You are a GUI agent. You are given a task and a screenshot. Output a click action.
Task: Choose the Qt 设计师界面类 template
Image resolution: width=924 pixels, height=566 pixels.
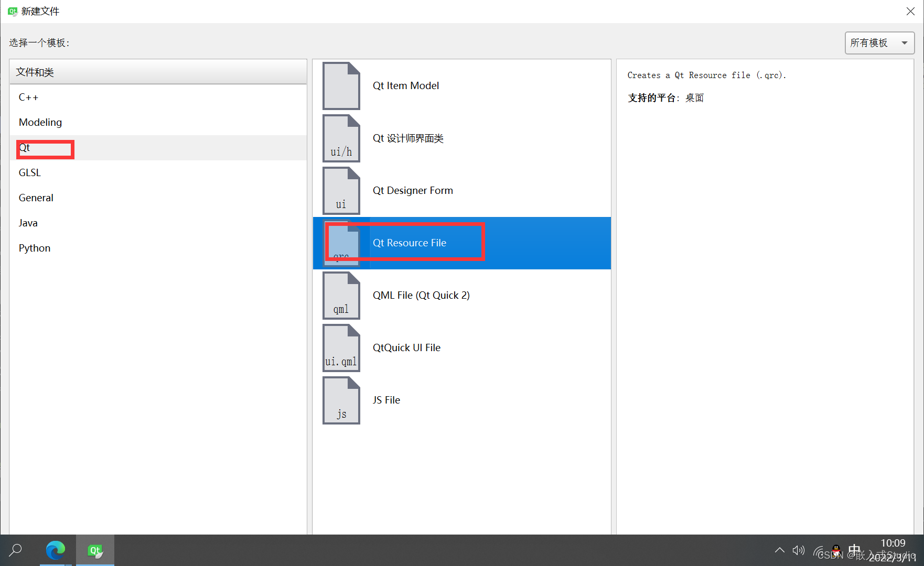coord(462,138)
